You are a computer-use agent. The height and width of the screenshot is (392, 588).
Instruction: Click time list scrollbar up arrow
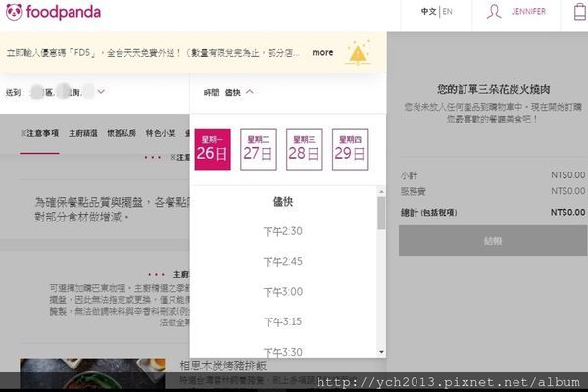[381, 192]
